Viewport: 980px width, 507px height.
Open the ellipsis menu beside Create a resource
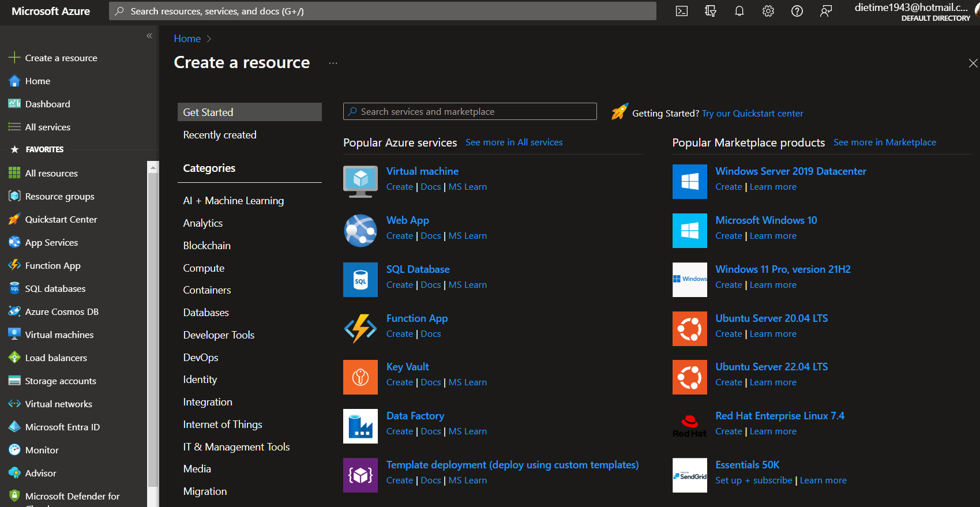tap(333, 63)
